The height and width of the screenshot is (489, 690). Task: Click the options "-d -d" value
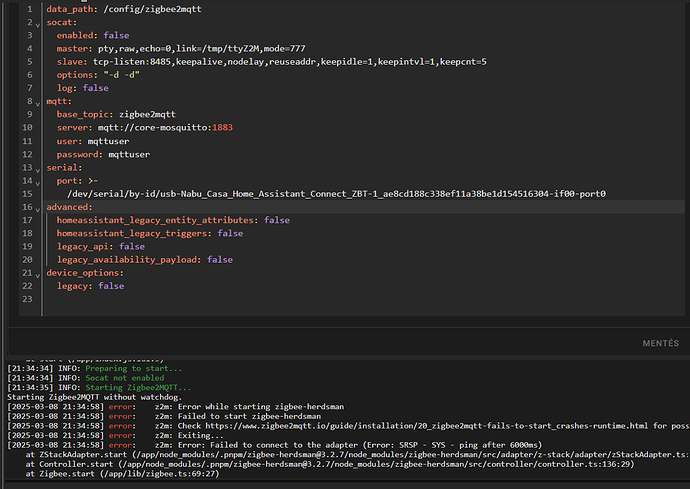pyautogui.click(x=121, y=75)
